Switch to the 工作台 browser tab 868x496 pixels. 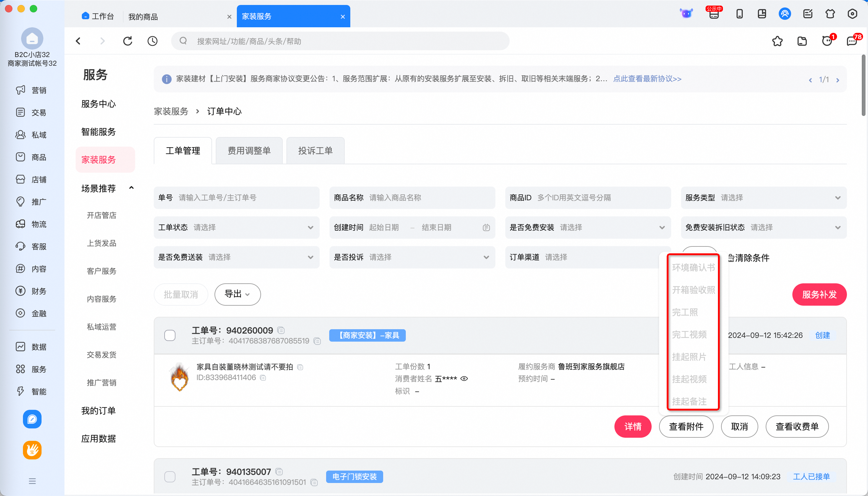98,16
